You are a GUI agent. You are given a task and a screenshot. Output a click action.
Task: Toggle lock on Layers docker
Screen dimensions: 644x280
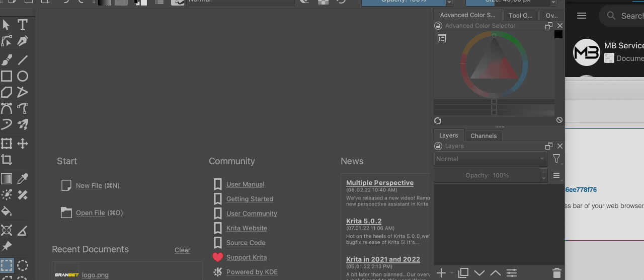click(438, 146)
